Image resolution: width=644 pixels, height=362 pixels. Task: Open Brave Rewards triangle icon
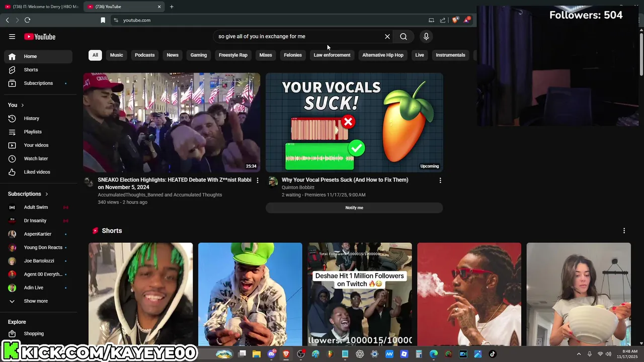pos(467,20)
